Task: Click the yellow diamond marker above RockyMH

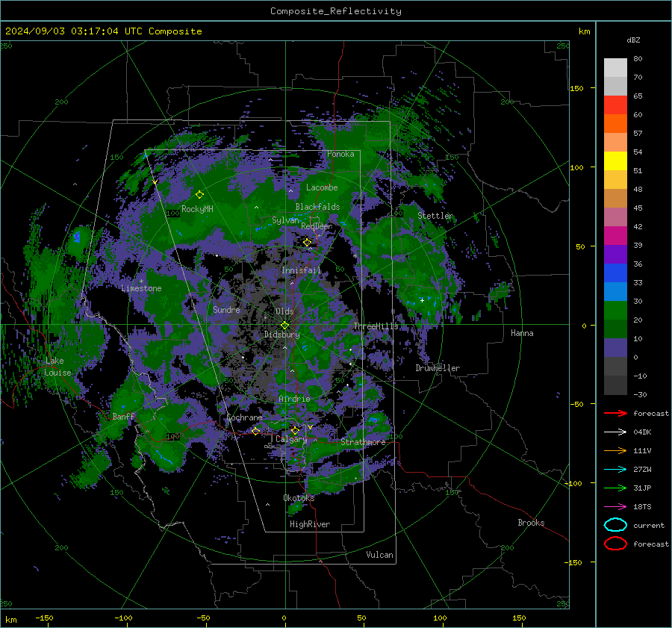Action: tap(199, 195)
